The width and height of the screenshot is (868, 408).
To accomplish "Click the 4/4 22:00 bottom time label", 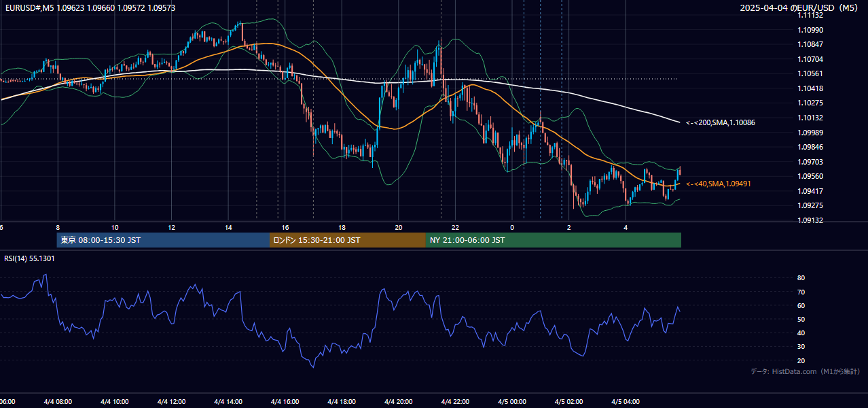I will point(456,402).
